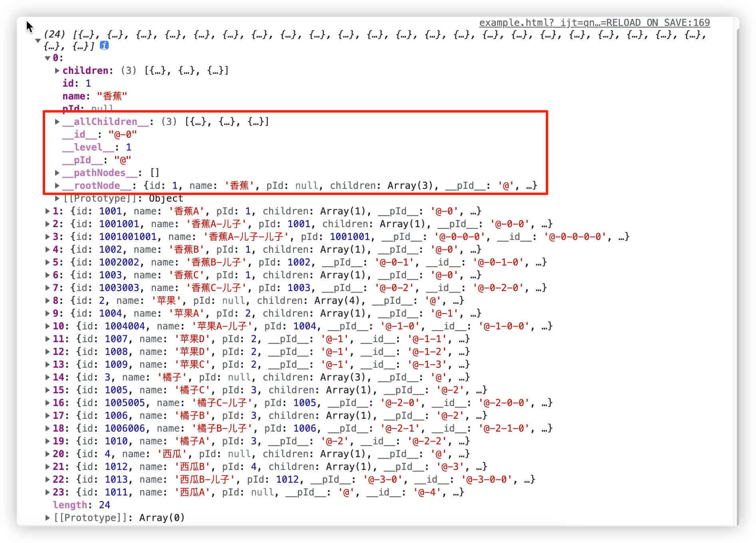756x543 pixels.
Task: Click the length: 24 property
Action: click(x=81, y=505)
